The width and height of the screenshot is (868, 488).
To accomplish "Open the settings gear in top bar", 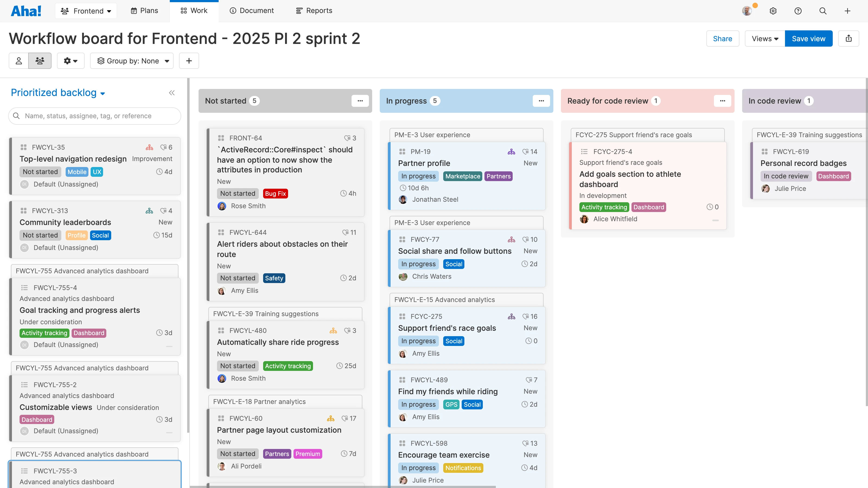I will click(x=773, y=11).
